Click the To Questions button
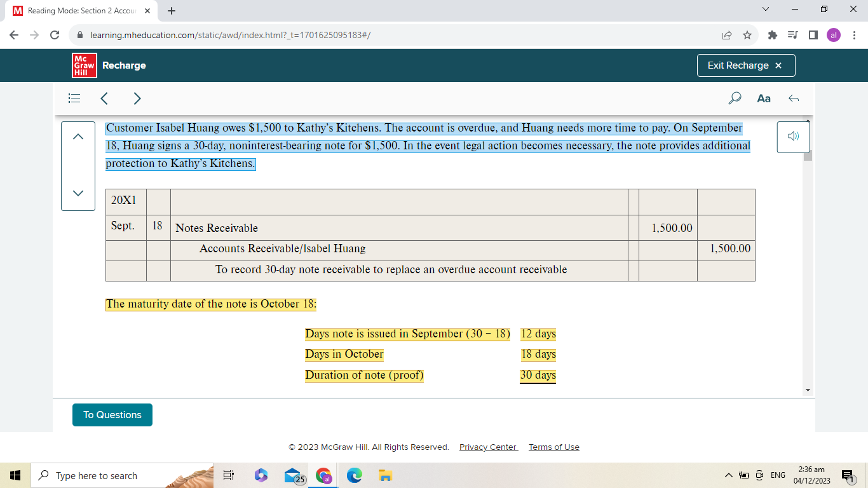 112,415
